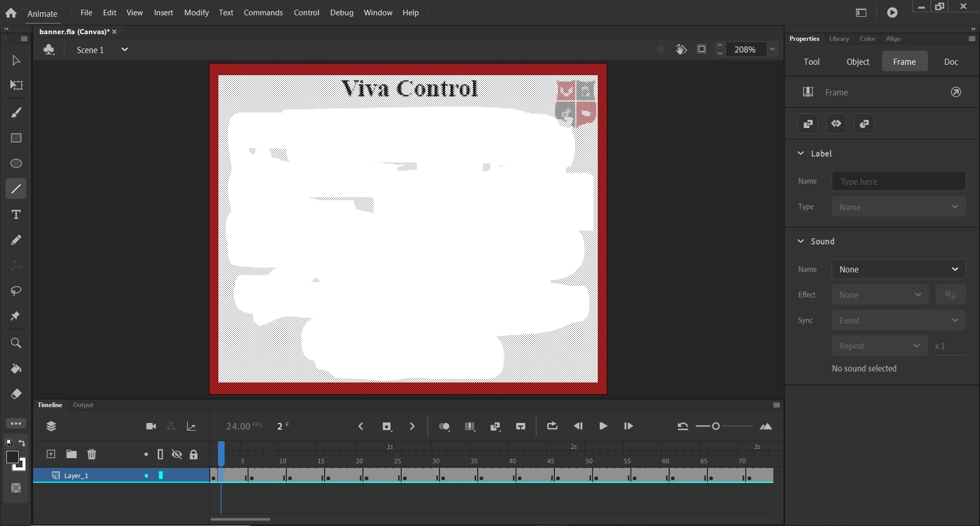The image size is (980, 526).
Task: Toggle the loop playback button
Action: click(552, 426)
